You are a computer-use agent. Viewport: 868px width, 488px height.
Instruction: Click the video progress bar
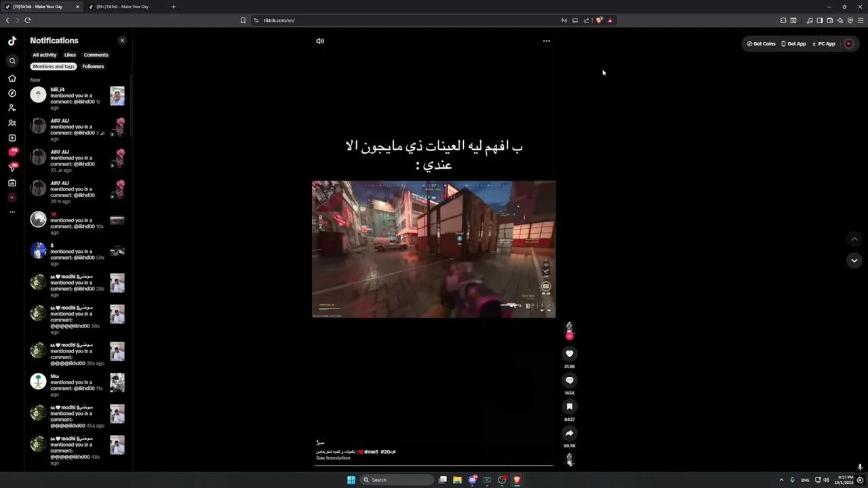[x=433, y=466]
